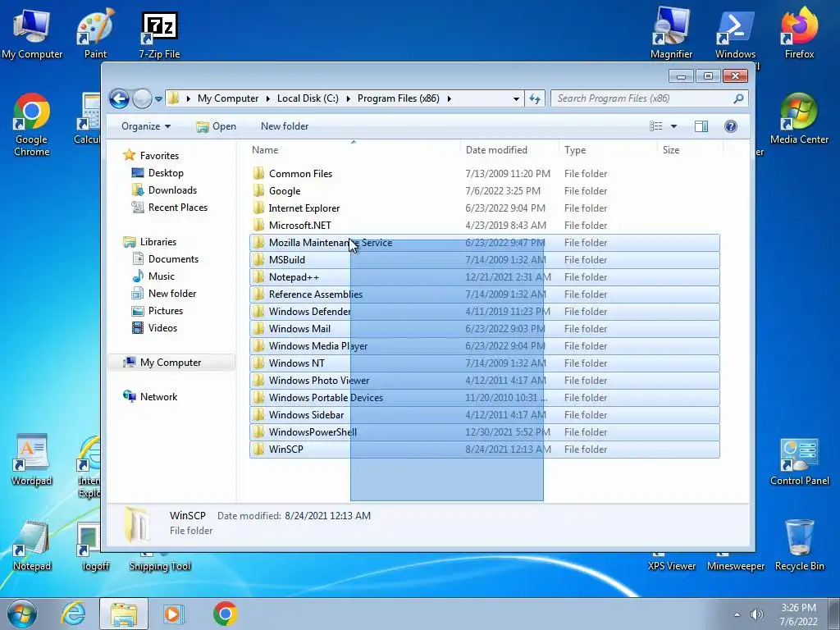Select Music library
Viewport: 840px width, 630px height.
[162, 276]
